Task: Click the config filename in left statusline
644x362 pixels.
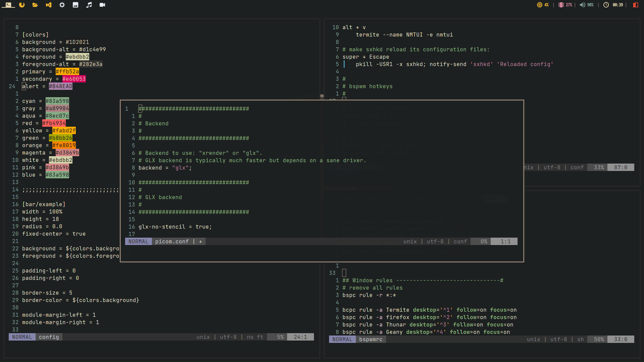Action: [49, 337]
